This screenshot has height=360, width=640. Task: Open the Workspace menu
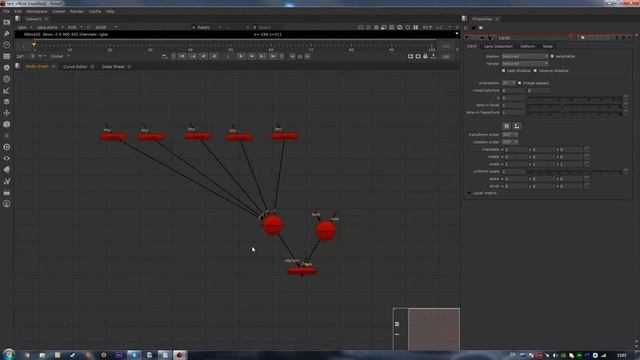(37, 11)
